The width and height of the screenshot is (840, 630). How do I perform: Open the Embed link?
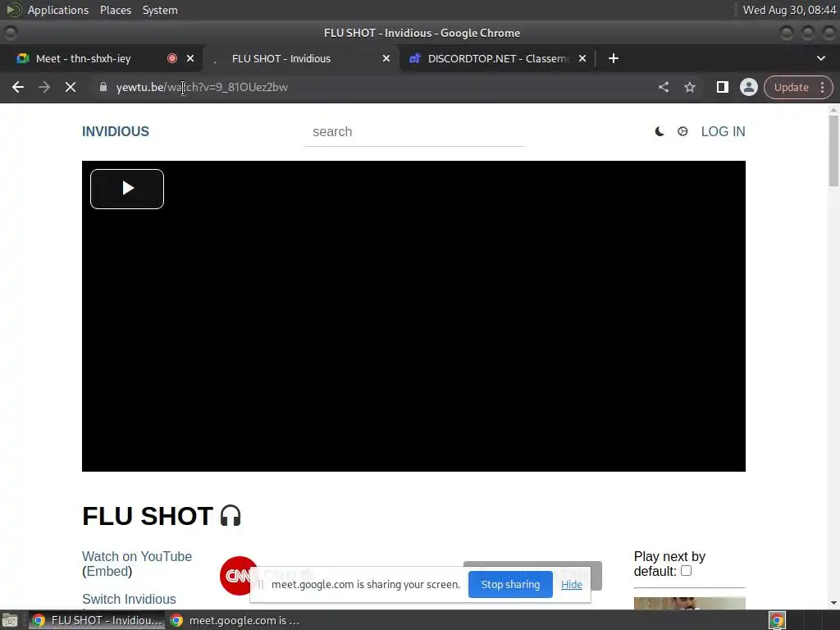[x=107, y=571]
